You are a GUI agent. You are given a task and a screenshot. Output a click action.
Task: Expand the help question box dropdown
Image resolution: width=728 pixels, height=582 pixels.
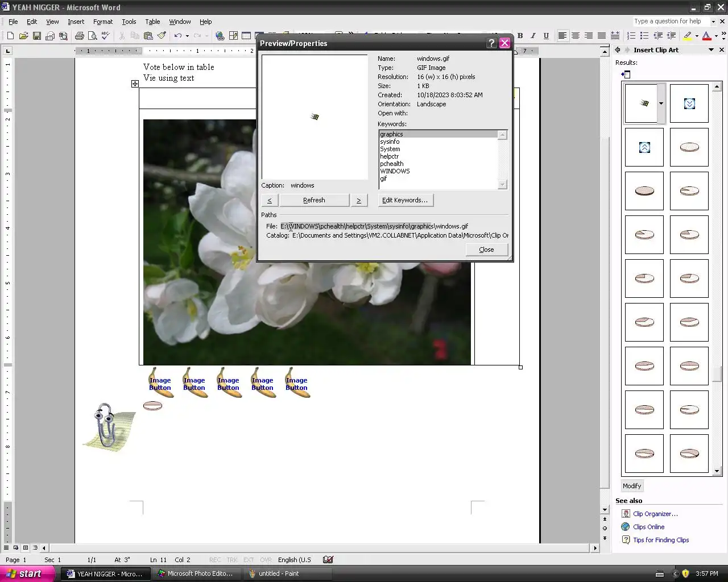[x=713, y=22]
